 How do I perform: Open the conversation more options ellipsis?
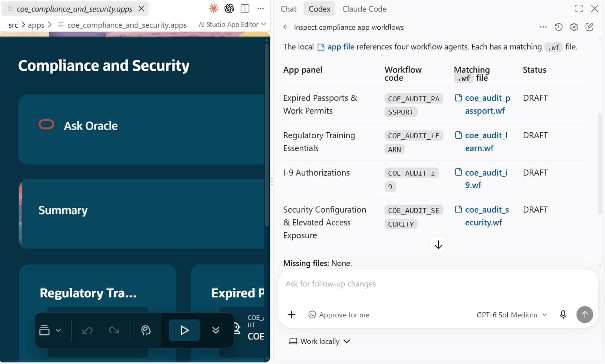[543, 27]
